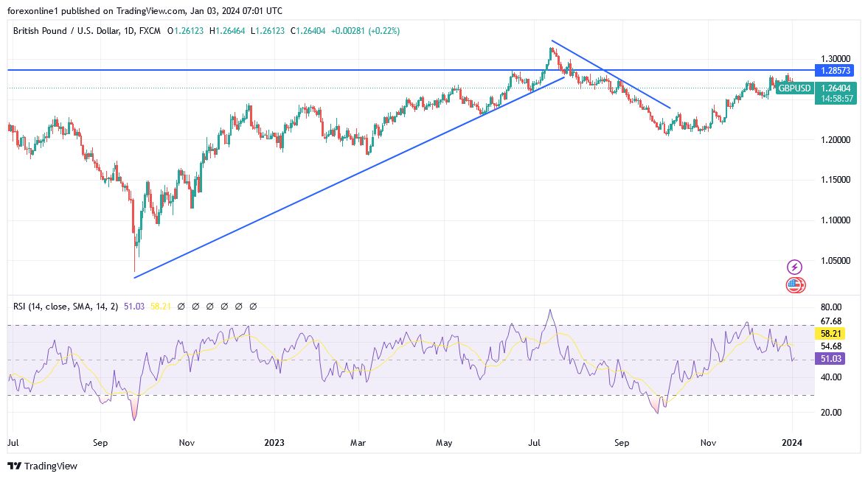Screen dimensions: 868x479
Task: Click the May label on time axis
Action: [444, 442]
